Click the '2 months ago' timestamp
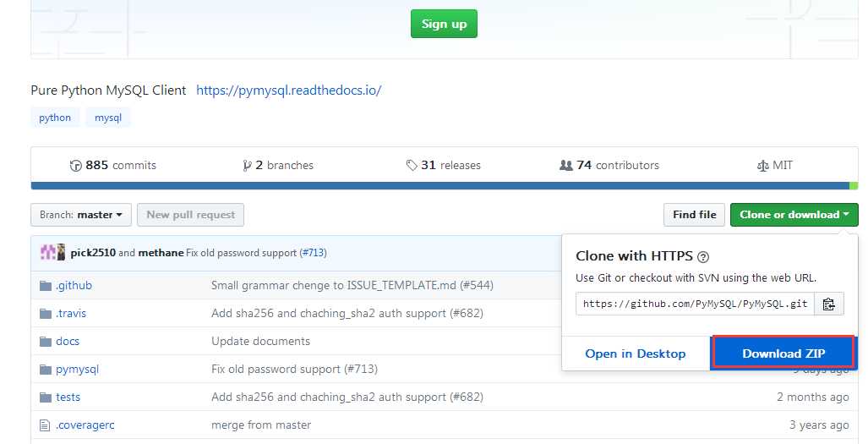This screenshot has height=444, width=868. (x=813, y=397)
